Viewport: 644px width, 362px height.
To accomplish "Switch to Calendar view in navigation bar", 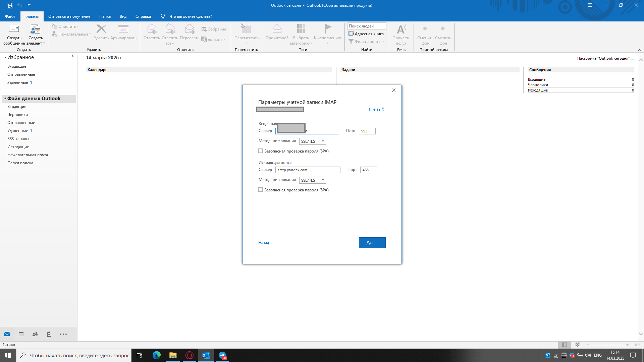I will (21, 334).
